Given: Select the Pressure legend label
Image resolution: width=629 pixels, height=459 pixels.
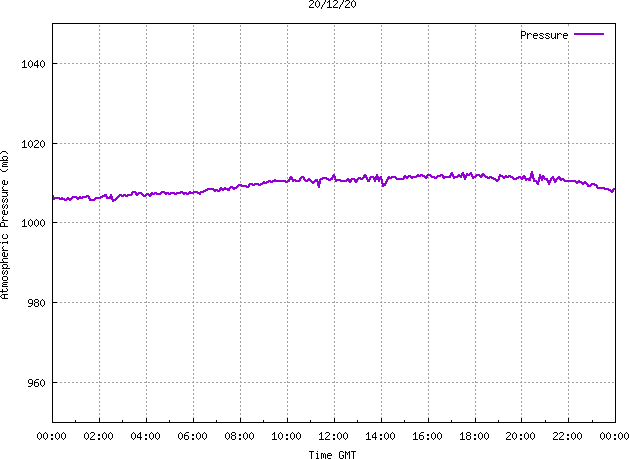Looking at the screenshot, I should pos(544,35).
